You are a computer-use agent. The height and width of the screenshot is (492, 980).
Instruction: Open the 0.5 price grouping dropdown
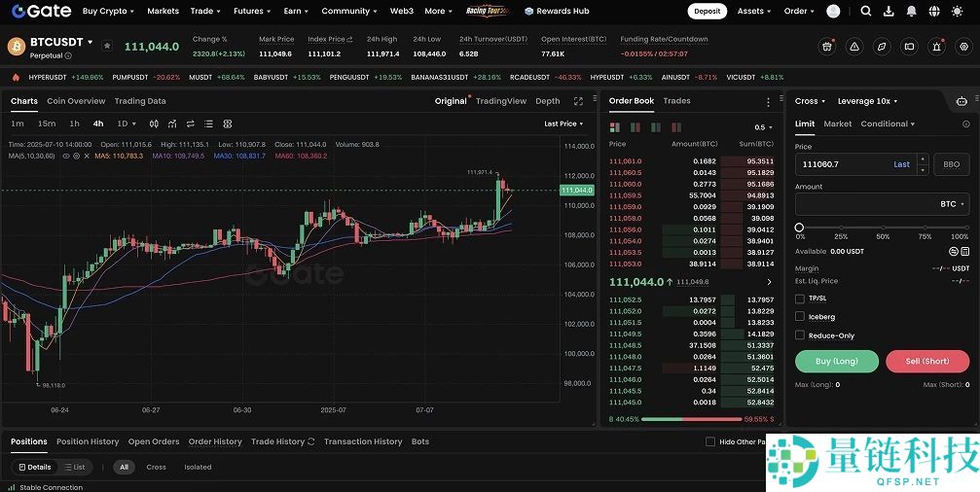(763, 127)
